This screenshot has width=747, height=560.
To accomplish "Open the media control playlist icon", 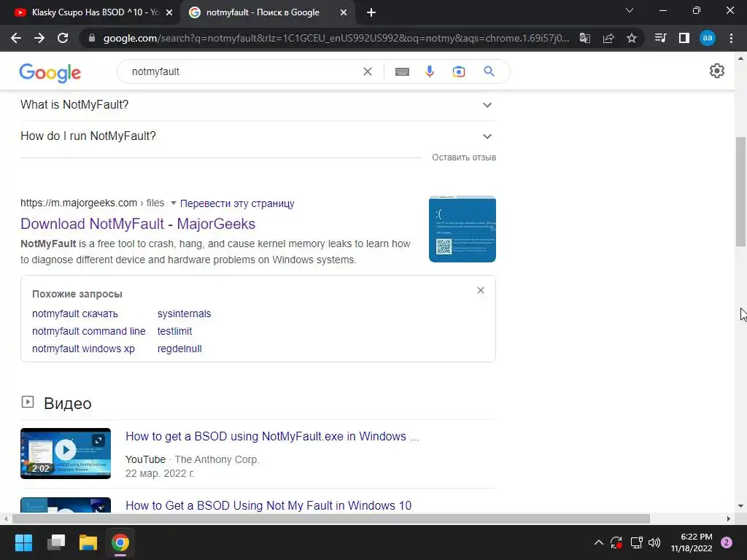I will [x=660, y=38].
